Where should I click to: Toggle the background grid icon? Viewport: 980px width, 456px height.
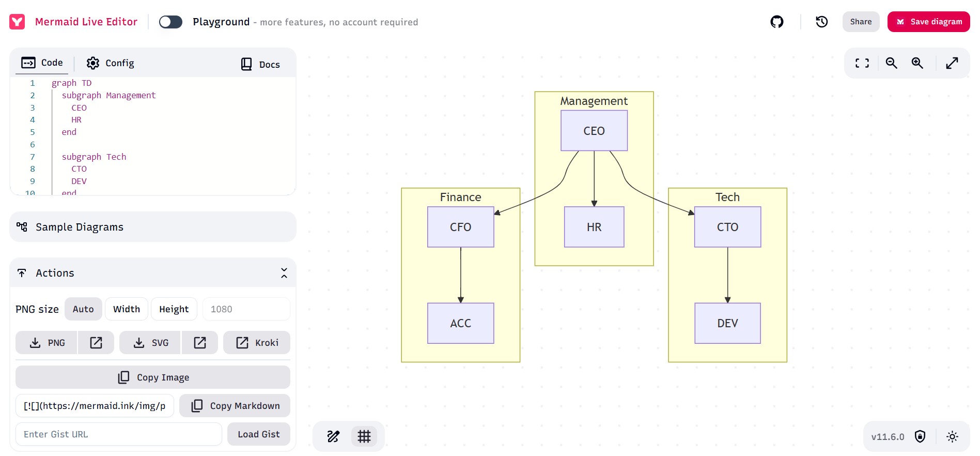[364, 436]
